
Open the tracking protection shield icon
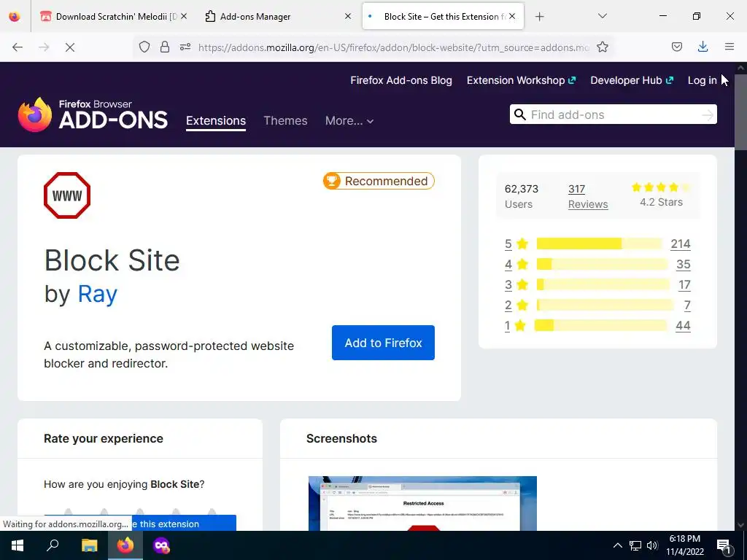click(x=144, y=47)
